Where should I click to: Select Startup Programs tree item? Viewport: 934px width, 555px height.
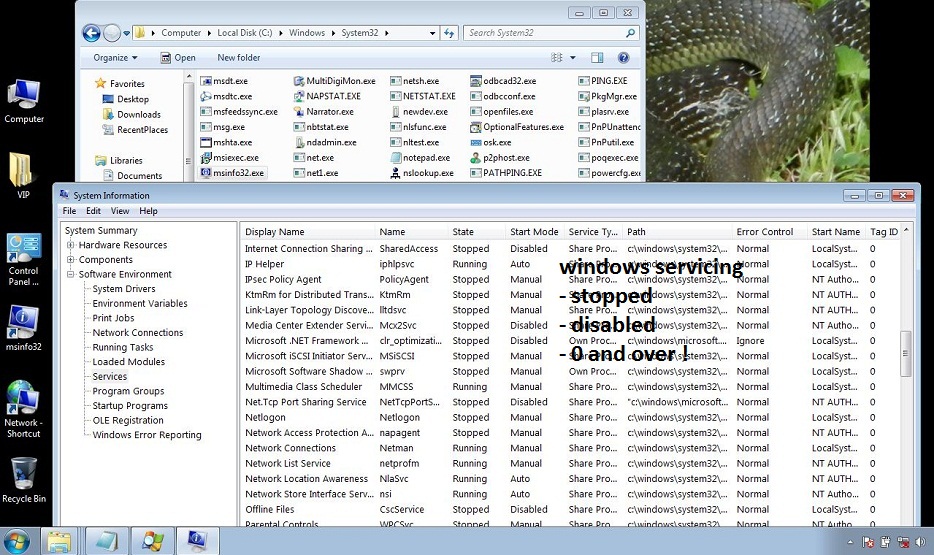(130, 406)
